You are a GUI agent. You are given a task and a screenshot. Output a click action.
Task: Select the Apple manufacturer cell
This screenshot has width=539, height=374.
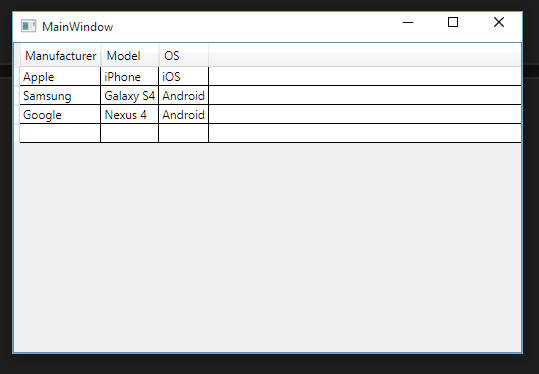coord(60,76)
